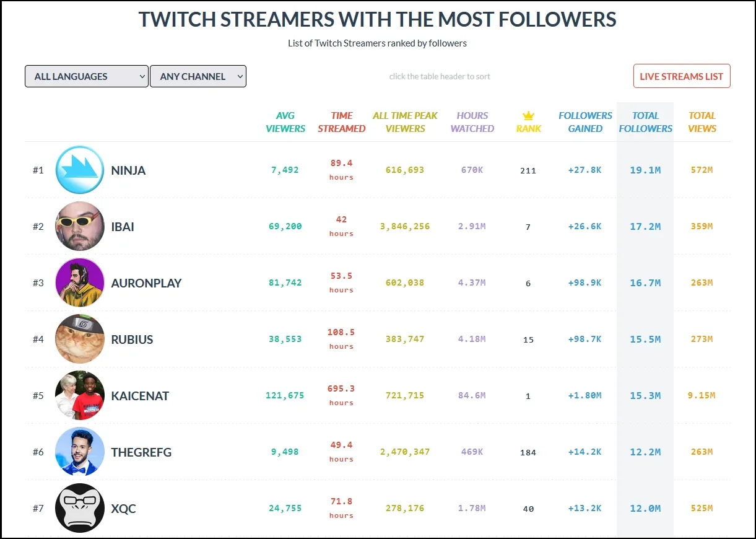Sort table by Time Streamed
Screen dimensions: 756x539
click(x=341, y=122)
